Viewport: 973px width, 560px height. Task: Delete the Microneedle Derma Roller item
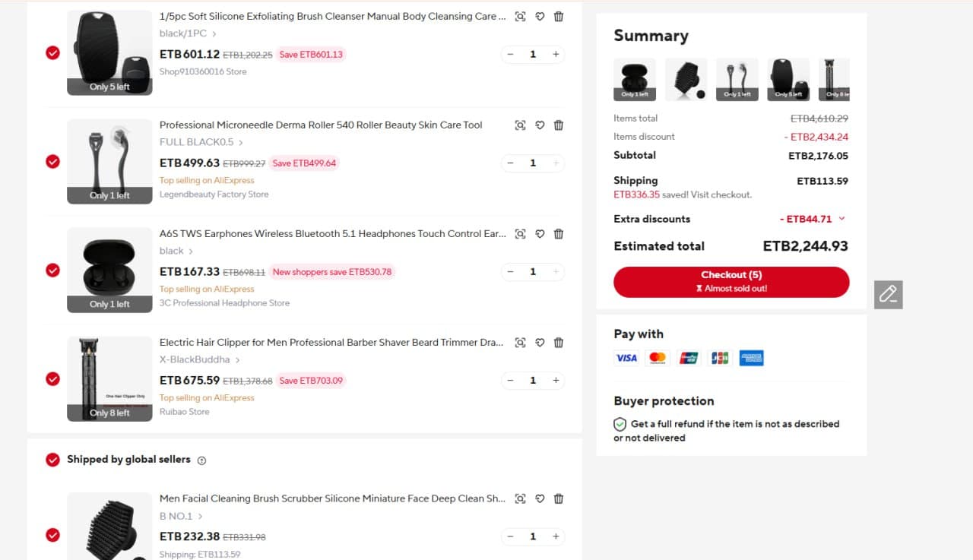pos(559,125)
